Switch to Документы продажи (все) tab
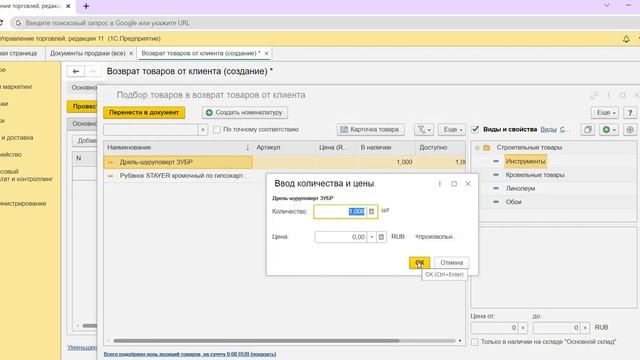This screenshot has height=360, width=640. pyautogui.click(x=87, y=53)
